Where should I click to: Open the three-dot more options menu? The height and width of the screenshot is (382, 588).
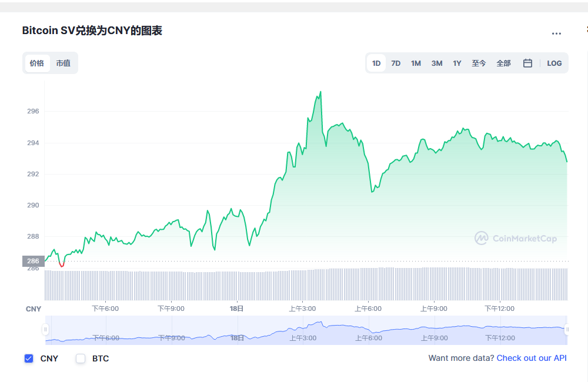point(556,33)
